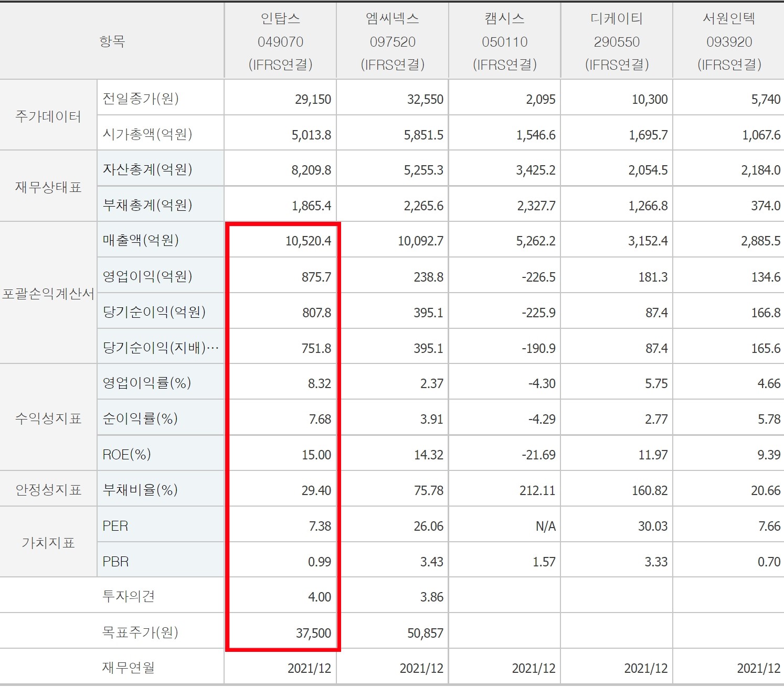The image size is (784, 687).
Task: Select 인탑스 investment opinion 4.00
Action: click(x=320, y=597)
